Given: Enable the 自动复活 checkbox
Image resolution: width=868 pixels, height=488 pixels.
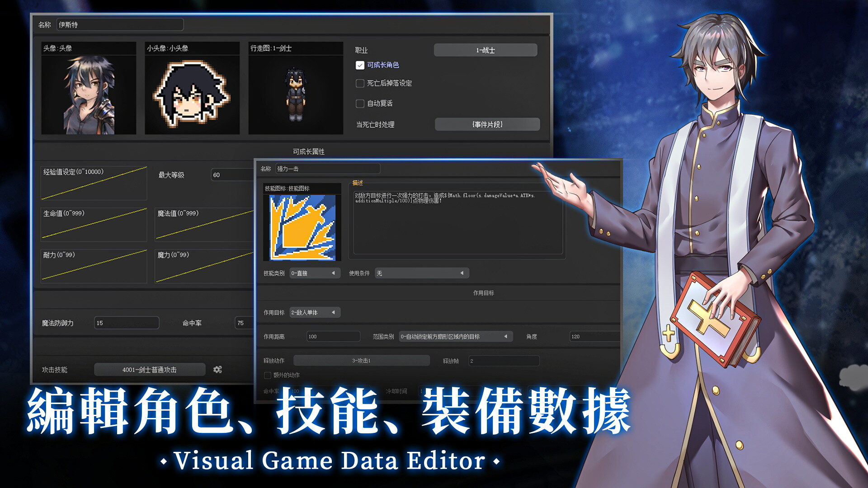Looking at the screenshot, I should point(360,104).
